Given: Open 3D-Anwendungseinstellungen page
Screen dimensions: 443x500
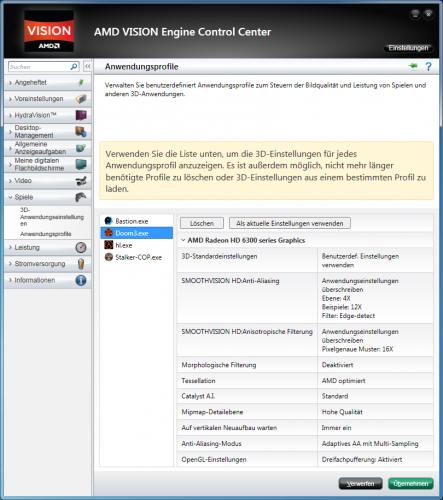Looking at the screenshot, I should 52,217.
